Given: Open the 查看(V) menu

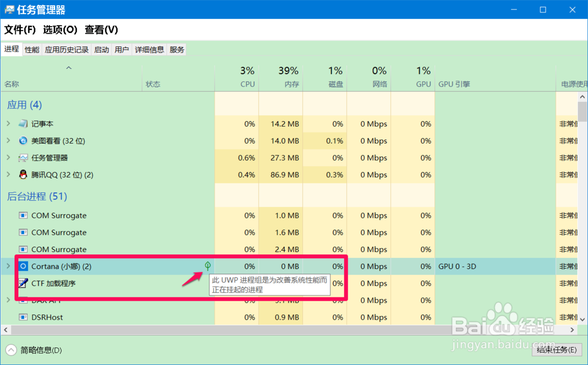Looking at the screenshot, I should click(x=101, y=29).
